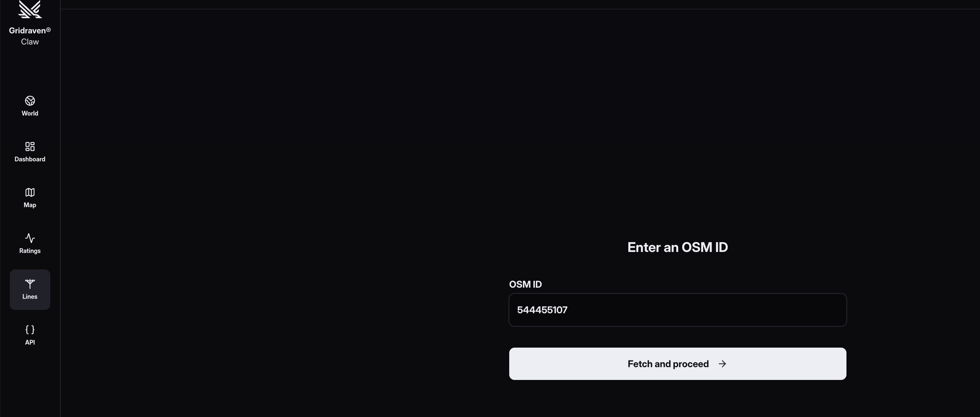Viewport: 980px width, 417px height.
Task: Click the Gridraven bird logo
Action: click(x=30, y=9)
